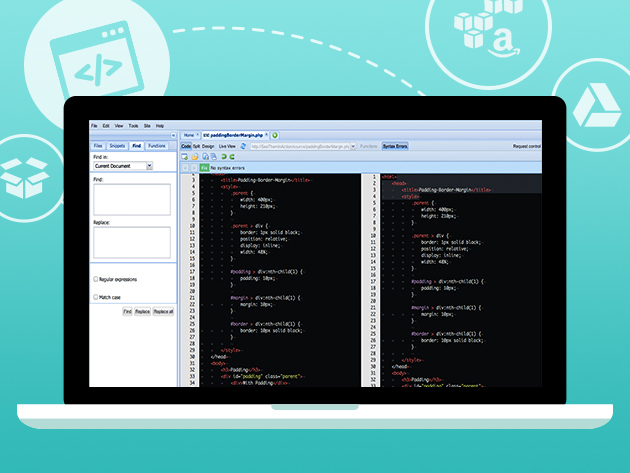Click the new file icon in editor toolbar
The width and height of the screenshot is (630, 473).
pos(184,157)
